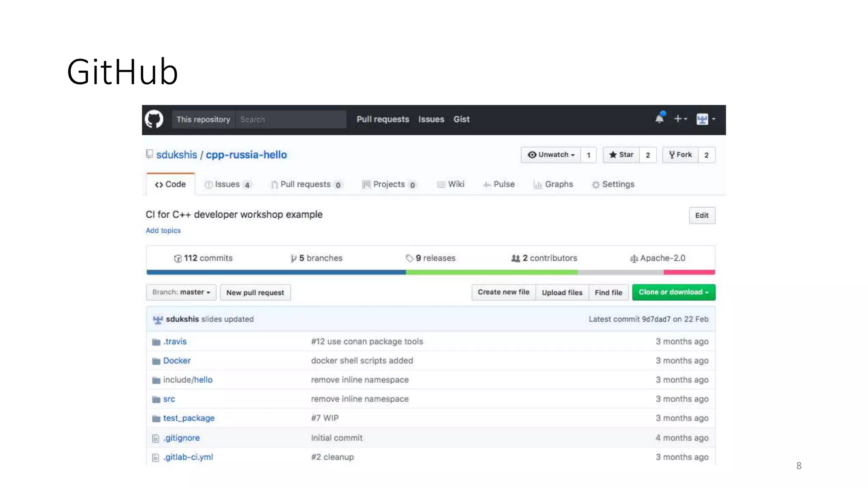Image resolution: width=868 pixels, height=488 pixels.
Task: Open 'docker shell scripts added' commit message
Action: pos(362,360)
